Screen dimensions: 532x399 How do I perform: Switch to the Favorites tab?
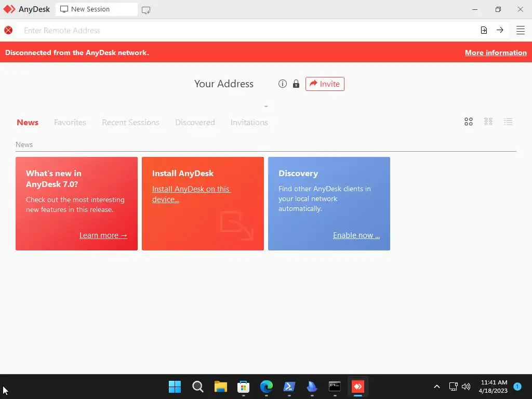click(x=70, y=123)
